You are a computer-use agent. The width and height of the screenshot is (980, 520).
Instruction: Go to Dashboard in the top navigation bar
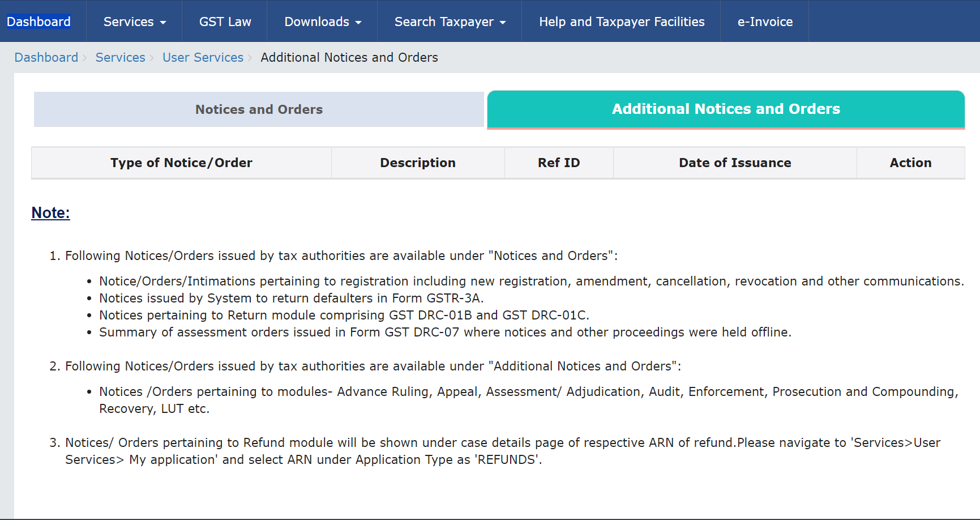coord(38,22)
